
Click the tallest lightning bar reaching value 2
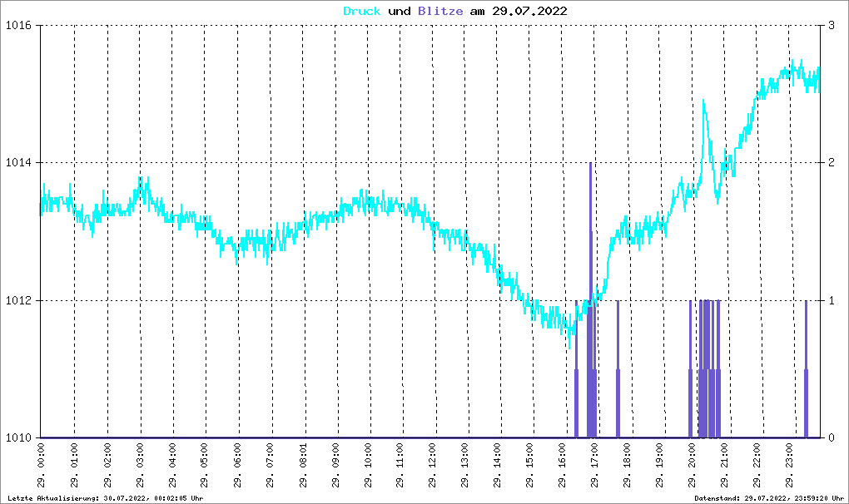(x=590, y=300)
